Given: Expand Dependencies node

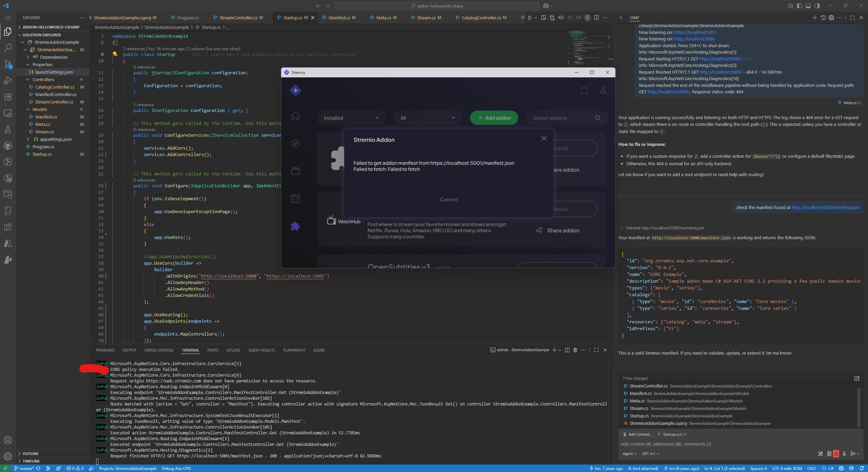Looking at the screenshot, I should coord(28,57).
